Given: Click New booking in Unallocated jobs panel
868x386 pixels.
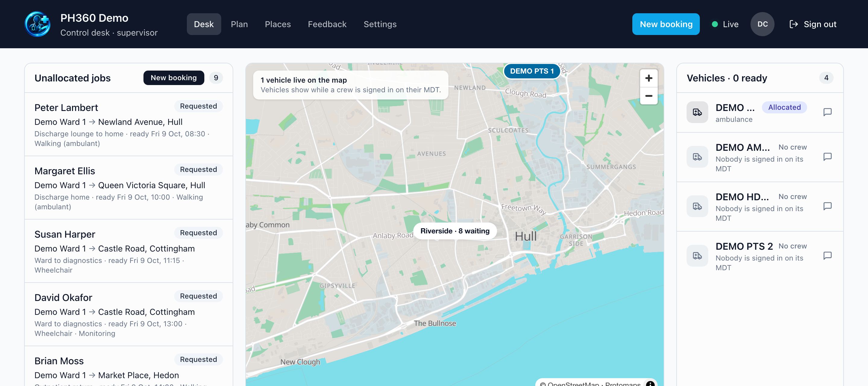Looking at the screenshot, I should (x=174, y=78).
